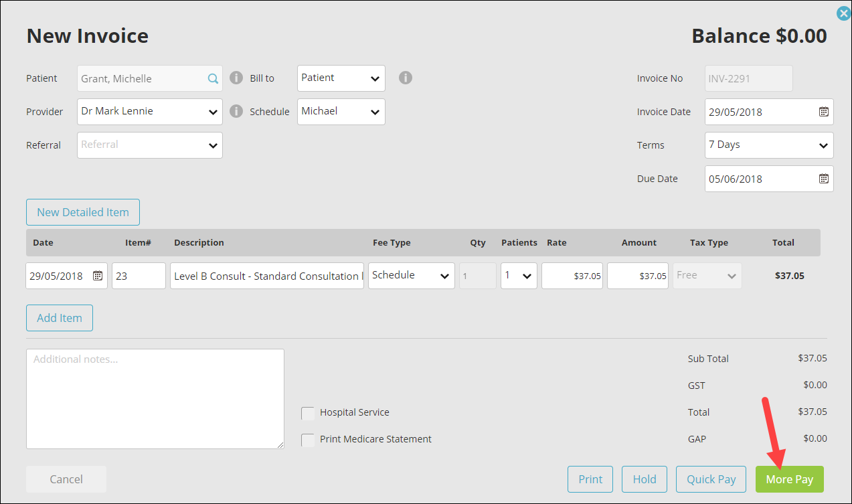Cancel the new invoice
Viewport: 852px width, 504px height.
[x=66, y=479]
